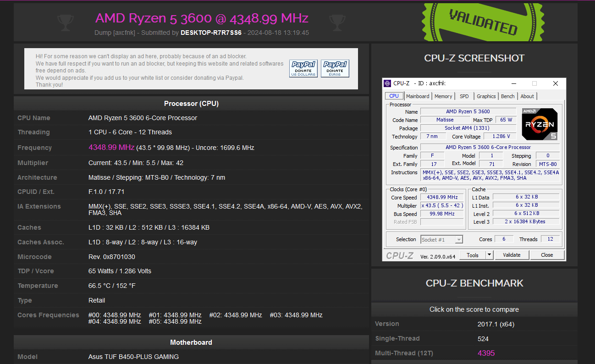Click the Code Name field showing Matisse
Viewport: 595px width, 364px height.
tap(445, 120)
